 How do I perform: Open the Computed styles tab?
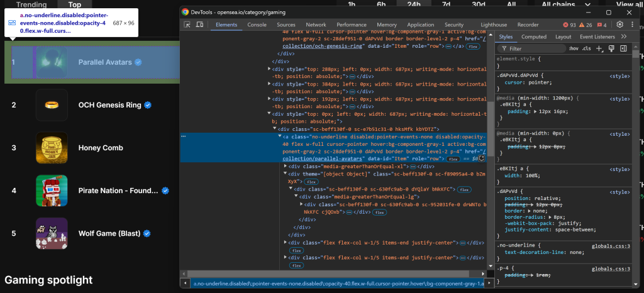coord(534,36)
